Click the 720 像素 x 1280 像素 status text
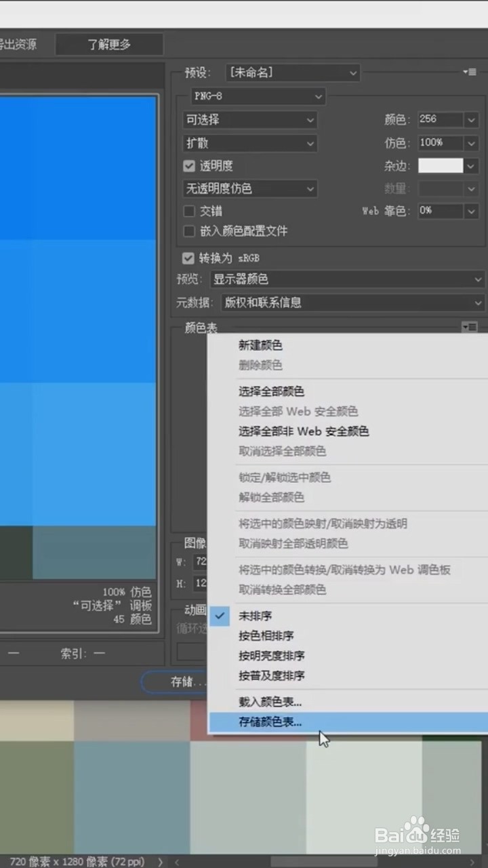This screenshot has width=488, height=868. pos(77,861)
